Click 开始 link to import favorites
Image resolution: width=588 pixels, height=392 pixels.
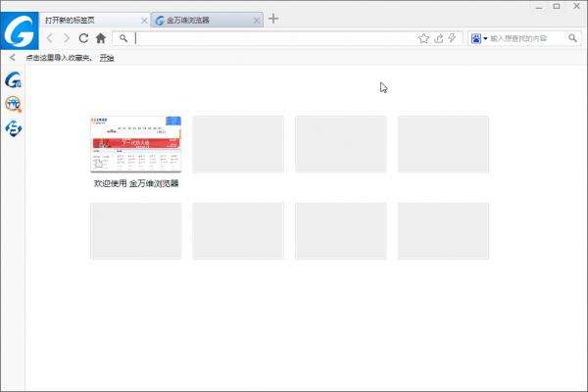[x=107, y=58]
